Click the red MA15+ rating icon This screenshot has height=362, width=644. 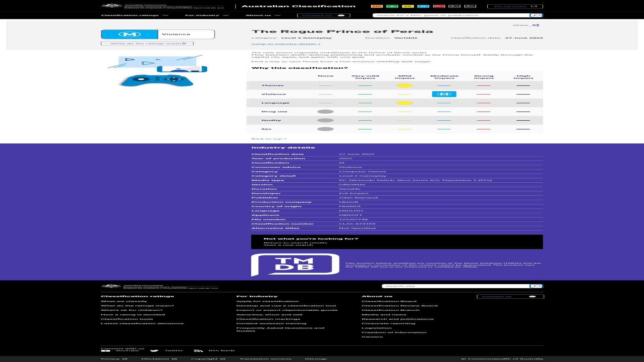439,6
